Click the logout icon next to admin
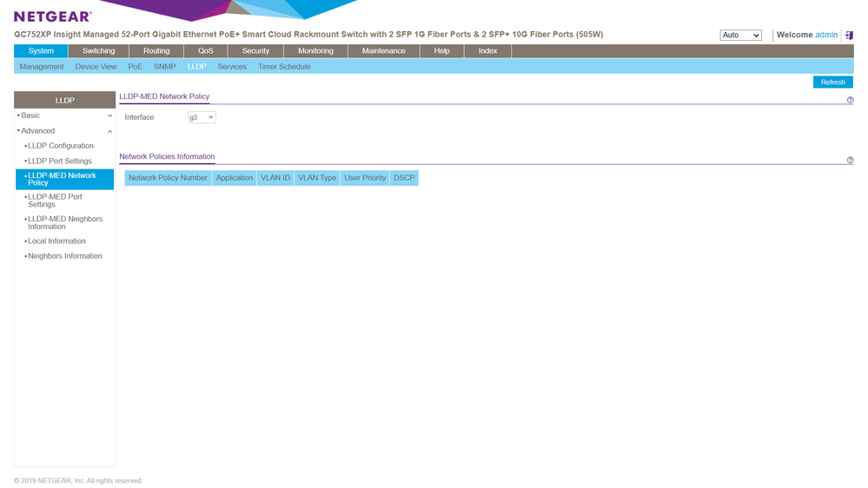This screenshot has width=868, height=488. [x=849, y=35]
